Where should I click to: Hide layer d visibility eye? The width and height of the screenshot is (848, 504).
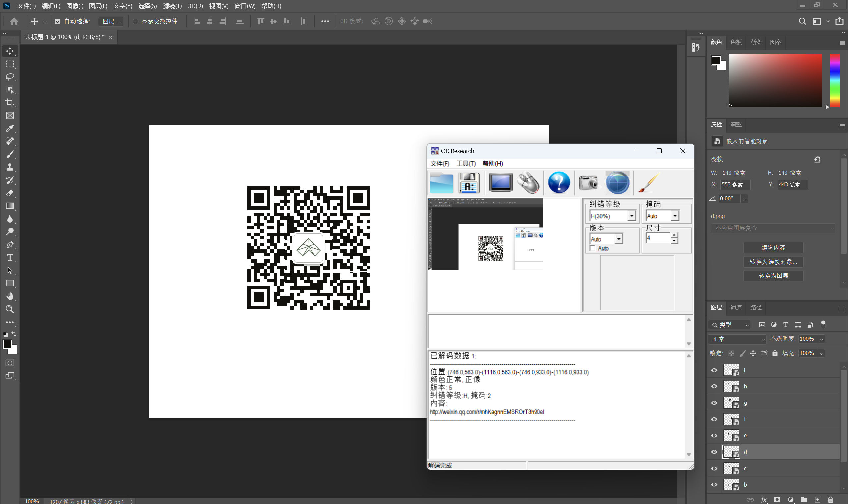(714, 452)
